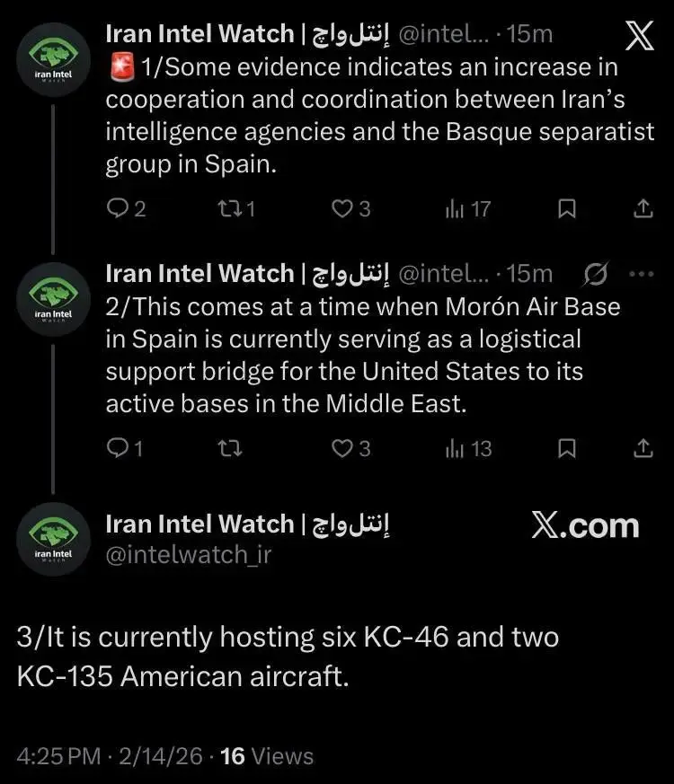674x784 pixels.
Task: Bookmark the second tweet
Action: (x=566, y=448)
